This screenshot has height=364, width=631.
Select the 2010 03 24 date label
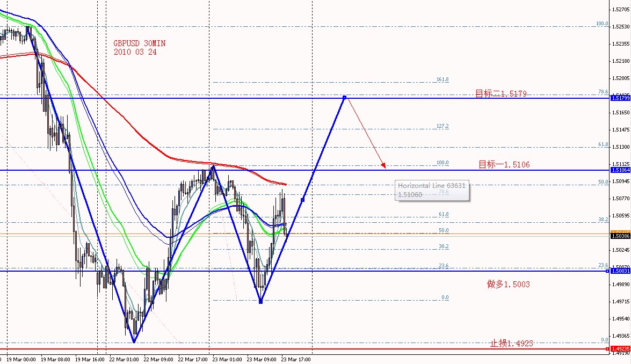135,52
